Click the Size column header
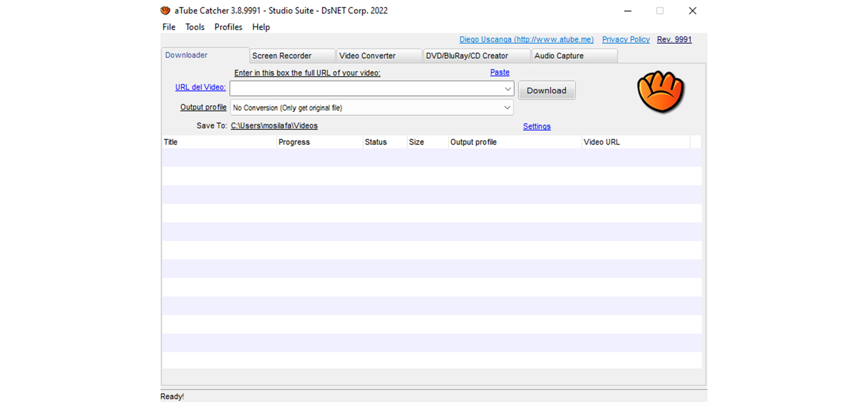This screenshot has height=407, width=868. coord(428,142)
